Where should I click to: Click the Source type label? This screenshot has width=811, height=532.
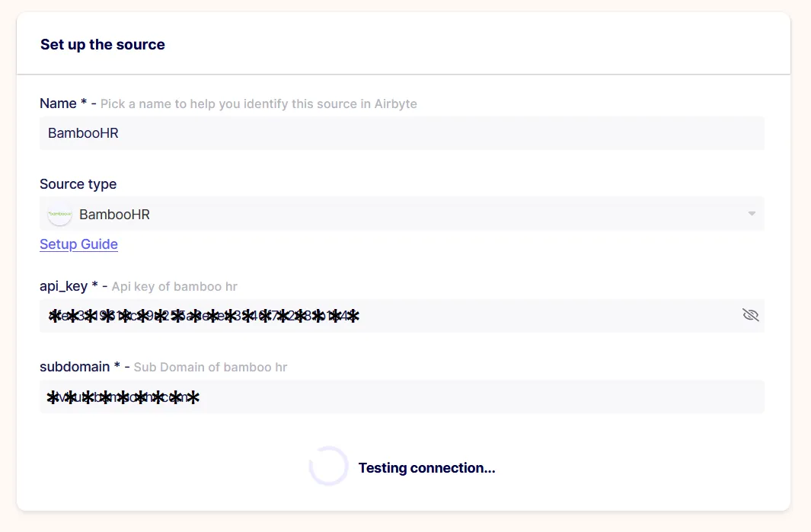78,184
